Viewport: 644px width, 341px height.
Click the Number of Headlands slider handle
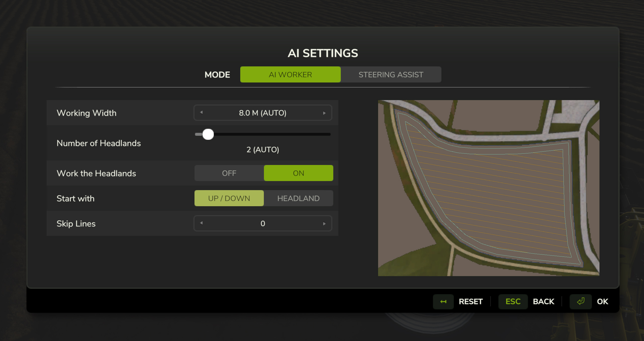coord(208,134)
